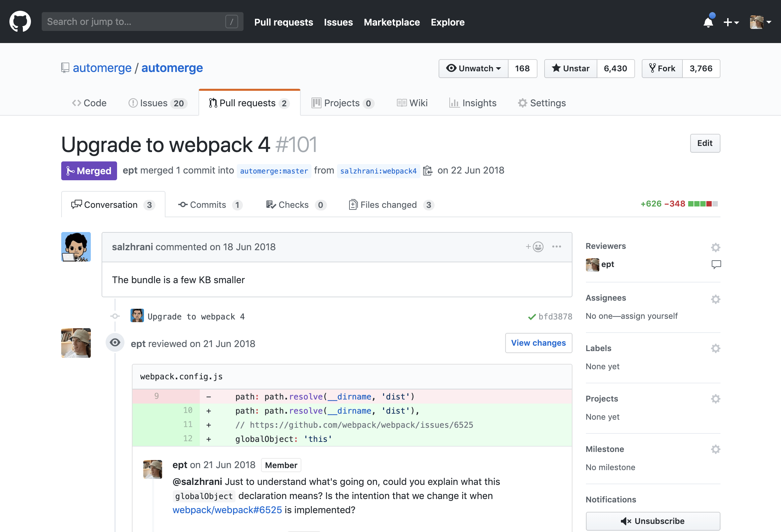Expand the plus create-new dropdown
This screenshot has width=781, height=532.
pyautogui.click(x=731, y=22)
